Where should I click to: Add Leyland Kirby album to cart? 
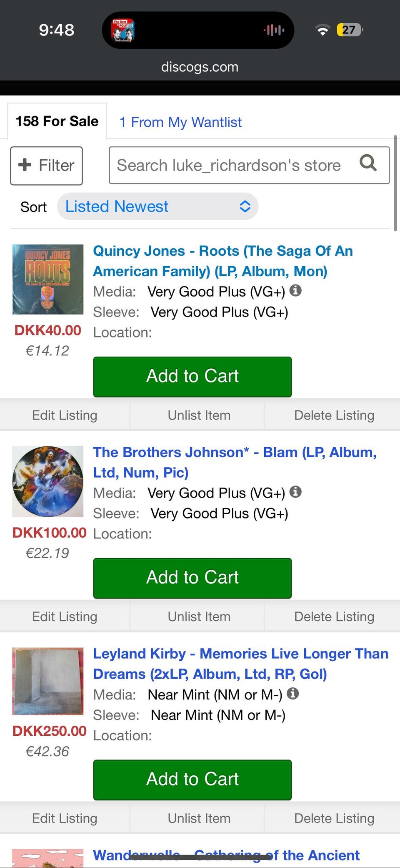(x=192, y=779)
